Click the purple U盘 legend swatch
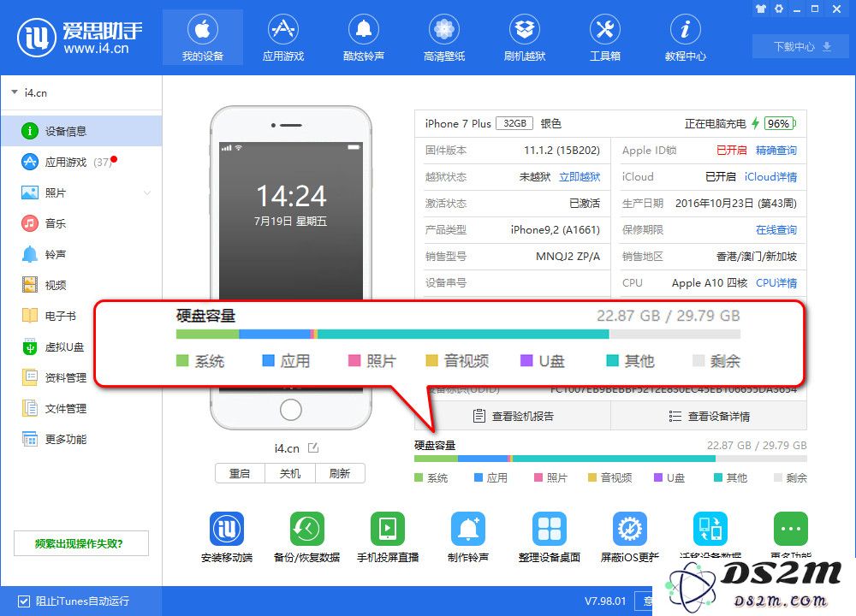 click(x=658, y=477)
